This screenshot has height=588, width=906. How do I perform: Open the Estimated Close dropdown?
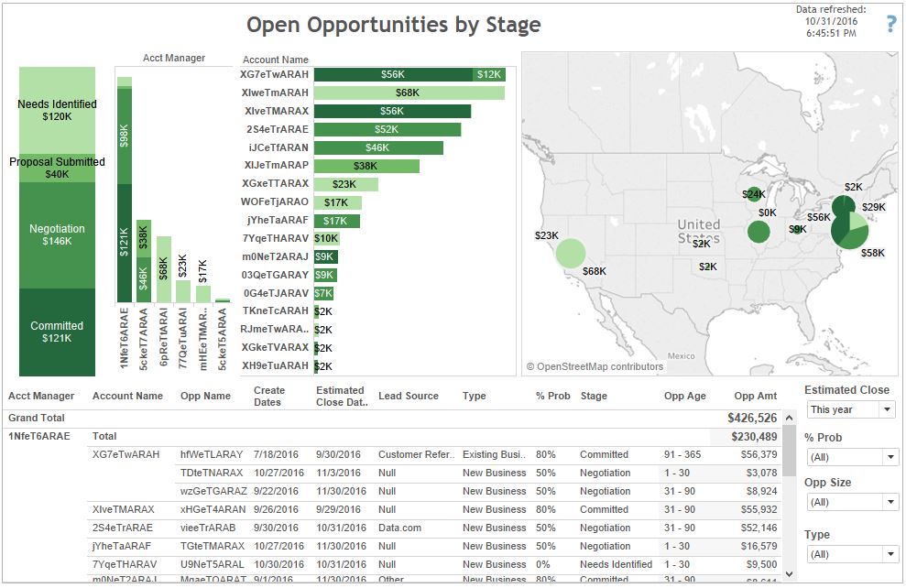[x=851, y=409]
